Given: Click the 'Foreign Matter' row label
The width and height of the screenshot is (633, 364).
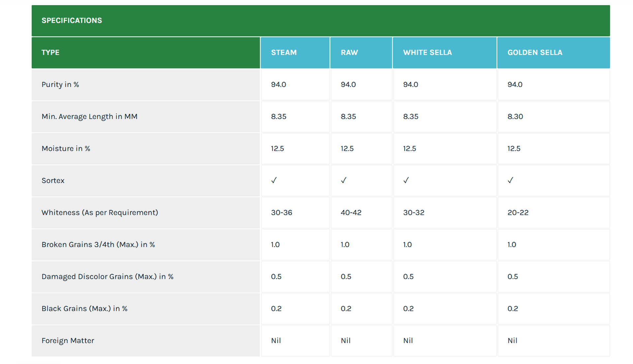Looking at the screenshot, I should tap(68, 341).
